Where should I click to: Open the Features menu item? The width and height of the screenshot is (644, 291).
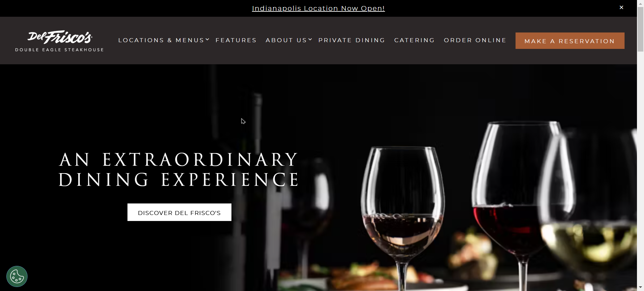coord(236,40)
